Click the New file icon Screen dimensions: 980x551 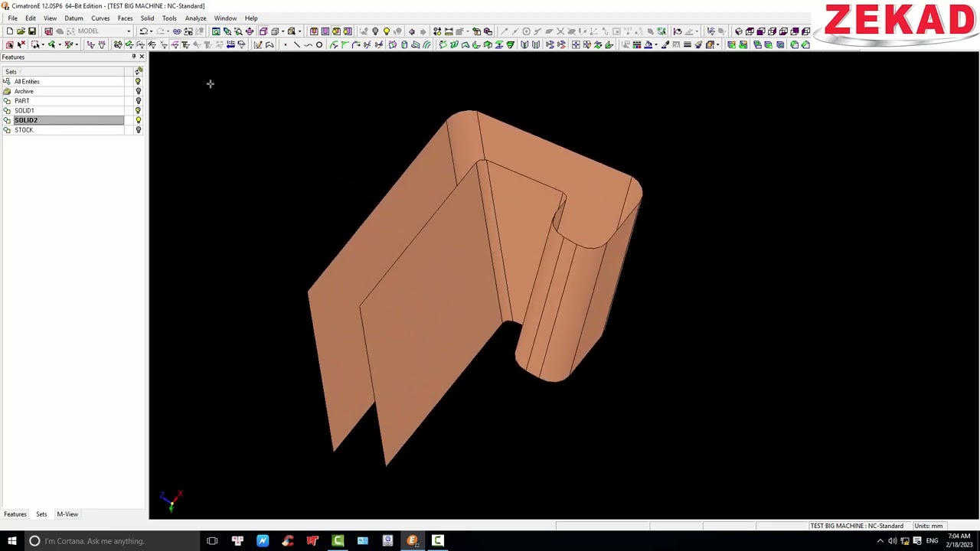point(10,31)
